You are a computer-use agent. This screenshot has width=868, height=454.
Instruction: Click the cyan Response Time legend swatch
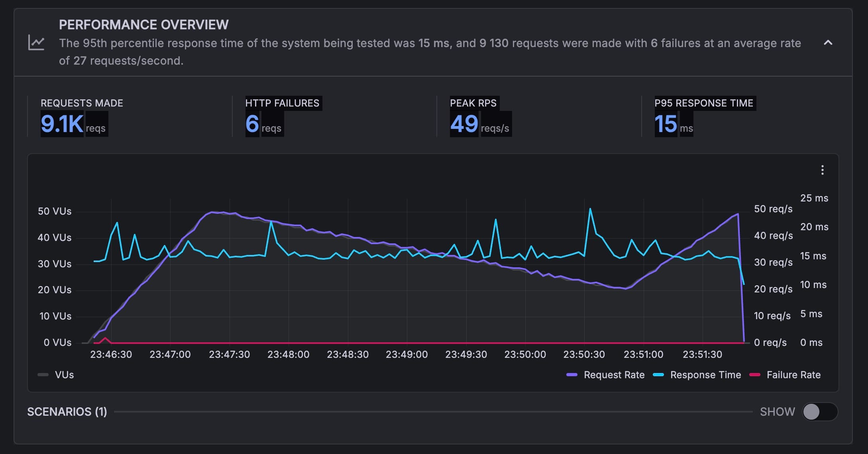(x=658, y=375)
